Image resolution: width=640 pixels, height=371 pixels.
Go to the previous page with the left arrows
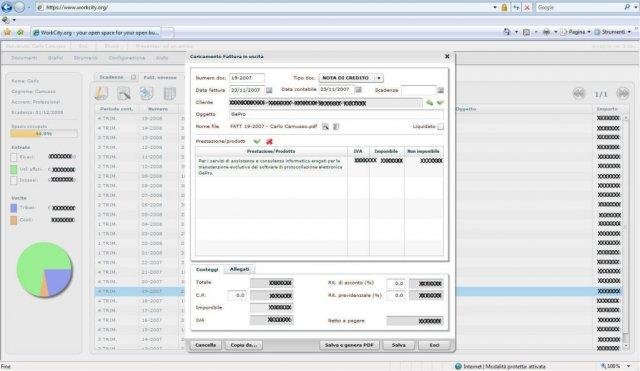click(579, 94)
